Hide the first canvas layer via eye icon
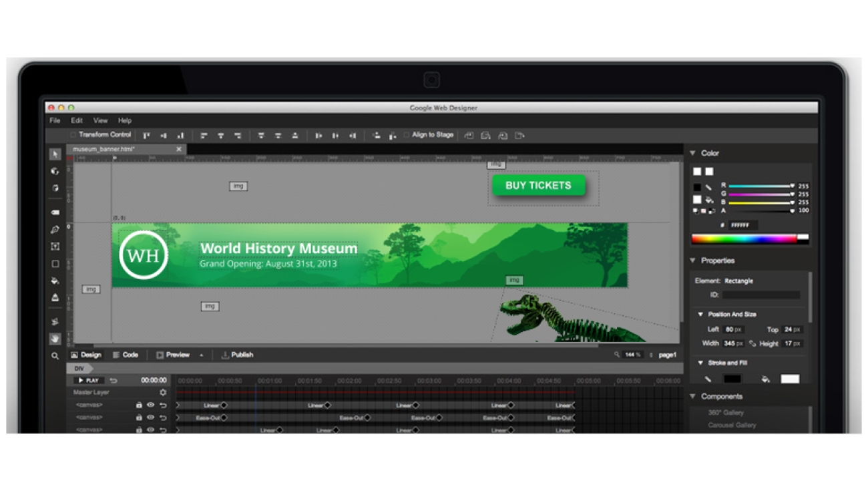This screenshot has height=491, width=868. pyautogui.click(x=151, y=405)
